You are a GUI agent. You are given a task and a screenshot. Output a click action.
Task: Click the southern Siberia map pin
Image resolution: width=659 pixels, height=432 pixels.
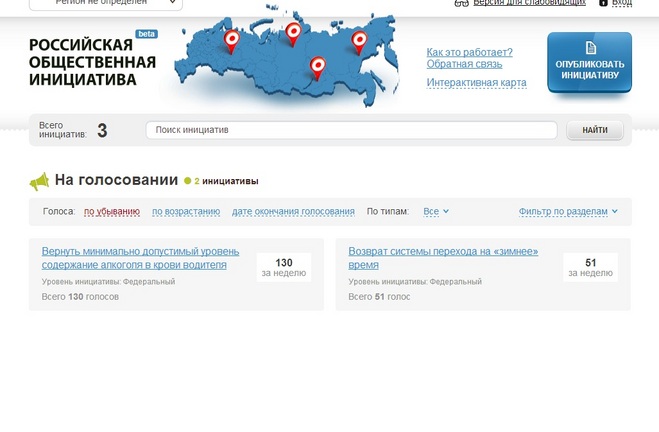pyautogui.click(x=318, y=68)
